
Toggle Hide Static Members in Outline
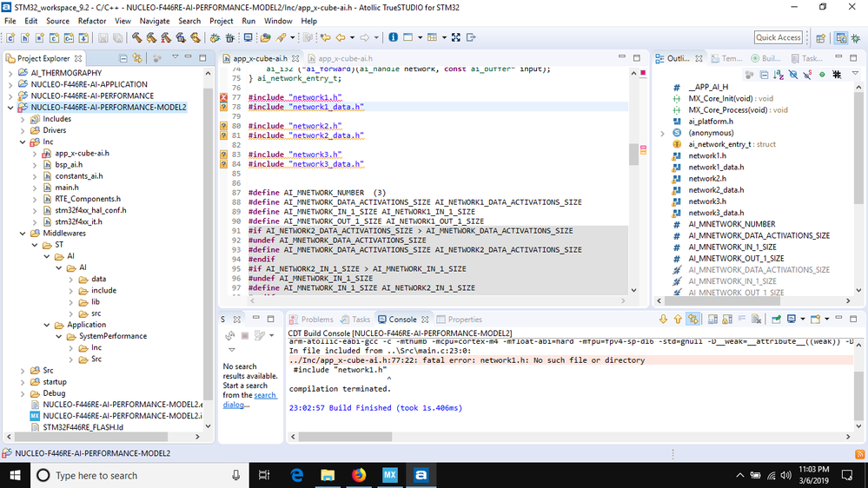click(807, 76)
